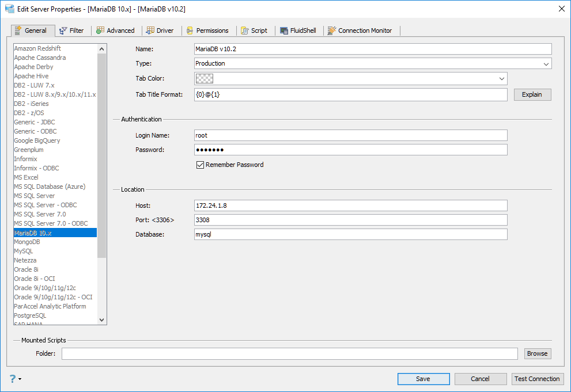
Task: Switch to the Script tab
Action: (x=254, y=31)
